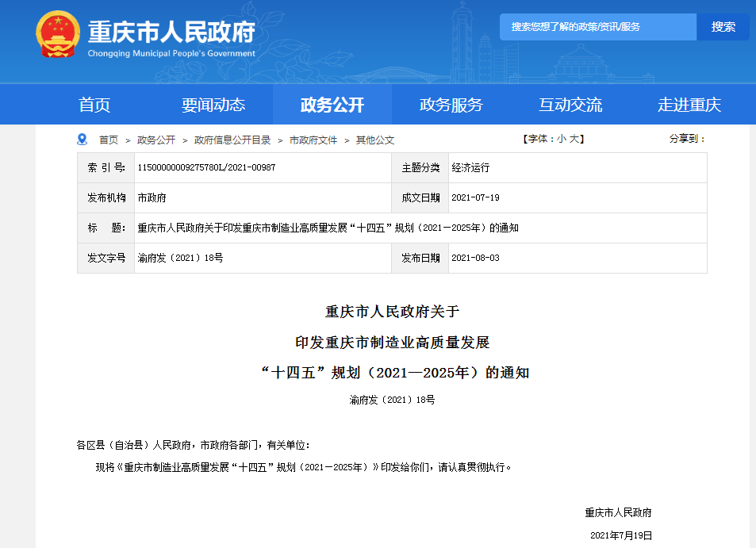Click 其他公文 breadcrumb link
Image resolution: width=756 pixels, height=548 pixels.
click(x=375, y=140)
